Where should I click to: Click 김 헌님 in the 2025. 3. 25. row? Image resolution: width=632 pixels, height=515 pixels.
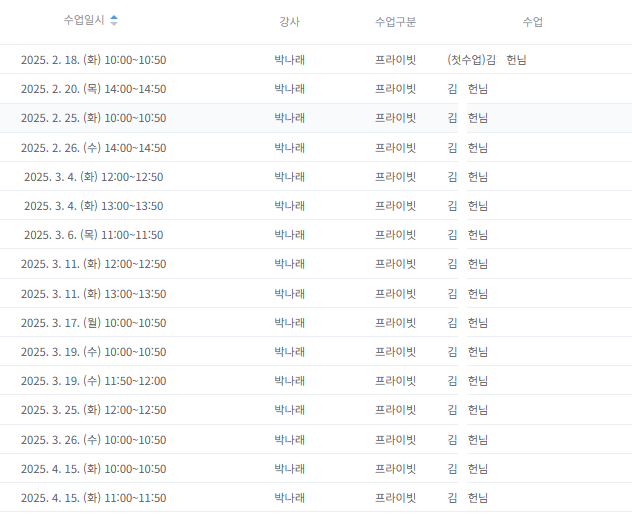468,410
